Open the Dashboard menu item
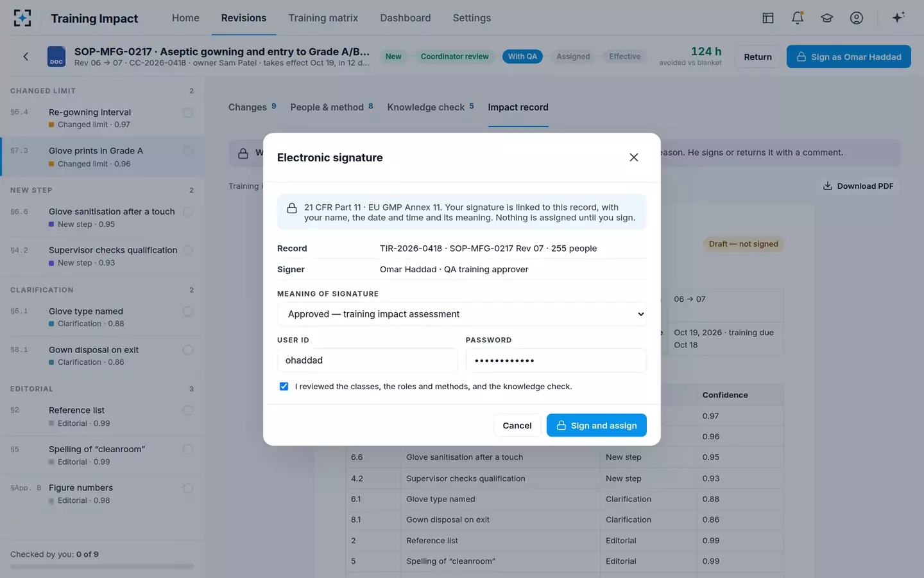Image resolution: width=924 pixels, height=578 pixels. (406, 18)
